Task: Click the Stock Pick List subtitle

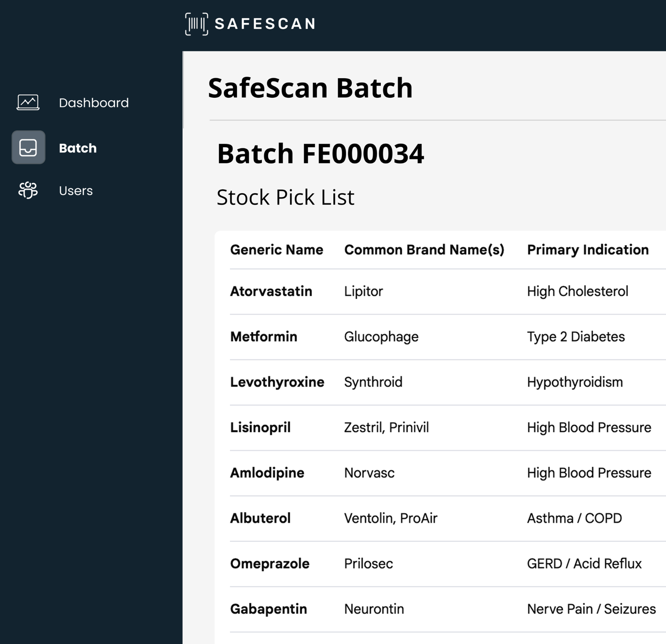Action: pyautogui.click(x=286, y=197)
